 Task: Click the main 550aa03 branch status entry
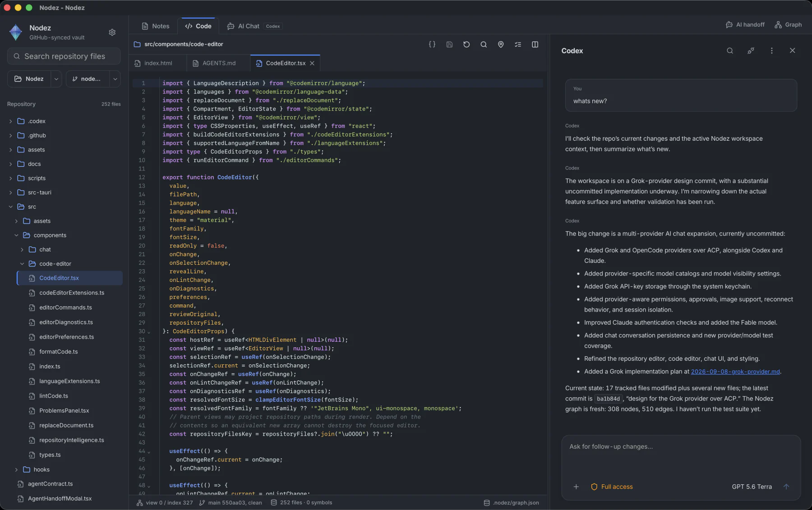pyautogui.click(x=231, y=502)
